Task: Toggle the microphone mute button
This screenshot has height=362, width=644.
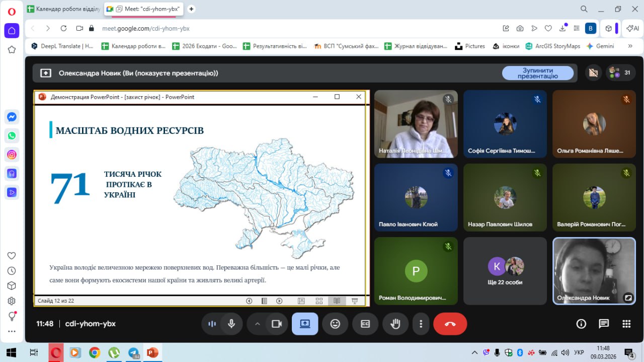Action: coord(231,324)
